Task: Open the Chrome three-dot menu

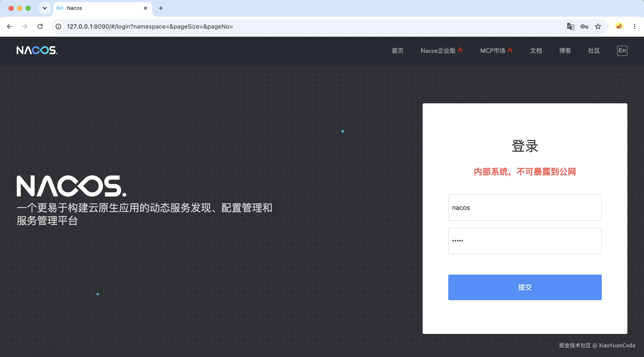Action: (x=634, y=26)
